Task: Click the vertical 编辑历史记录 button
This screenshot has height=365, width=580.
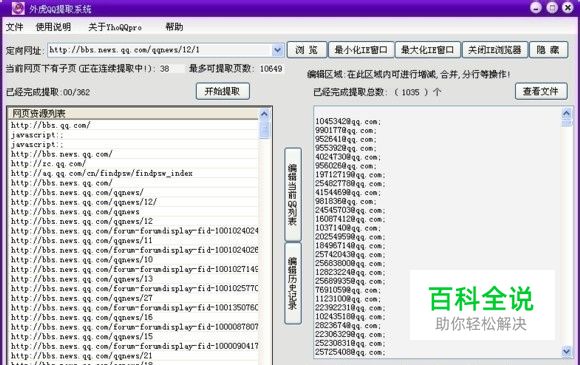Action: (293, 283)
